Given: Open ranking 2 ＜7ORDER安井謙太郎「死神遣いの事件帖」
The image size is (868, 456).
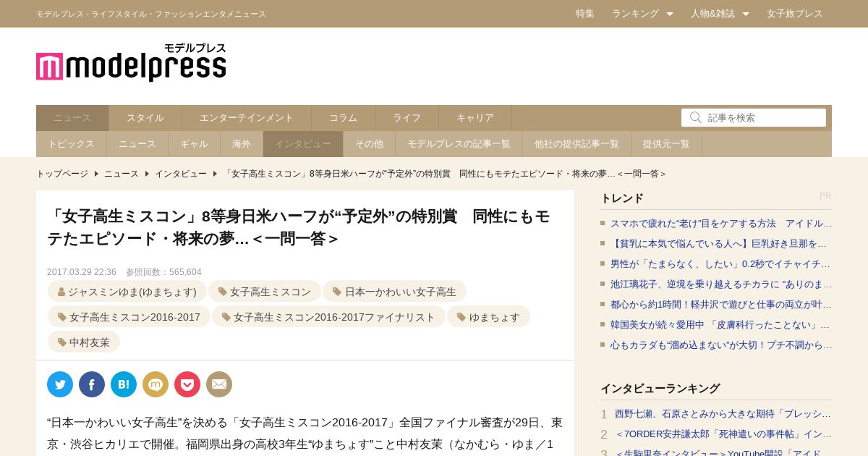Looking at the screenshot, I should (x=723, y=434).
